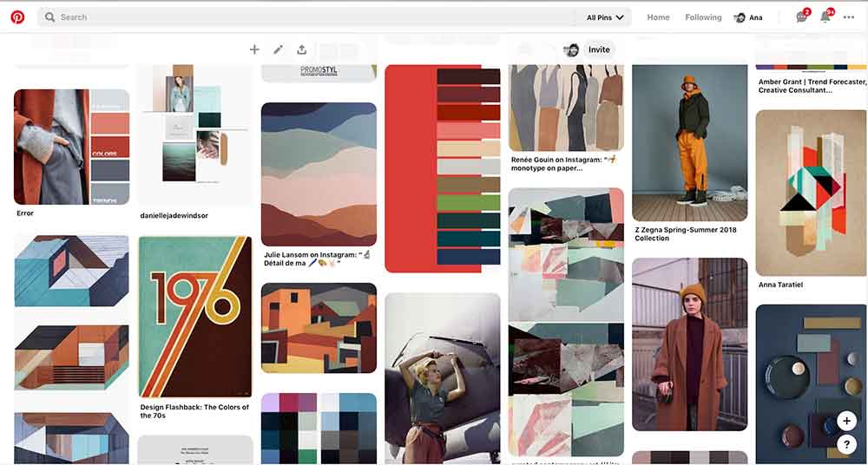Open the Anna Taratiel geometric collage pin
This screenshot has height=465, width=868.
812,193
